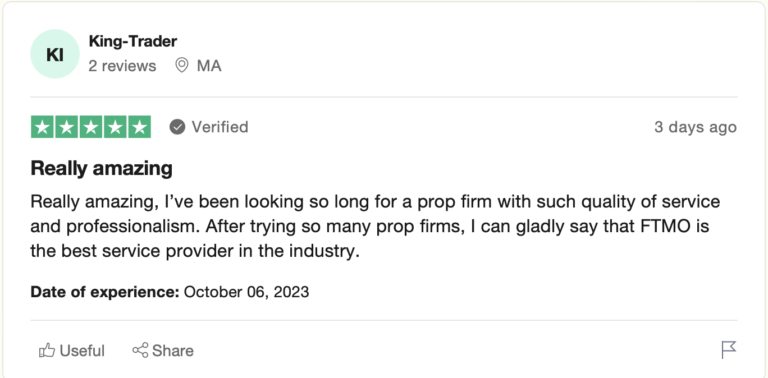Click the Verified label text
Image resolution: width=768 pixels, height=378 pixels.
click(220, 127)
